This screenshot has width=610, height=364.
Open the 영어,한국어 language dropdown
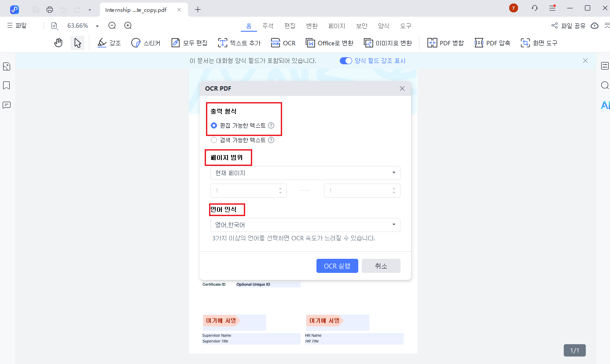[x=305, y=225]
